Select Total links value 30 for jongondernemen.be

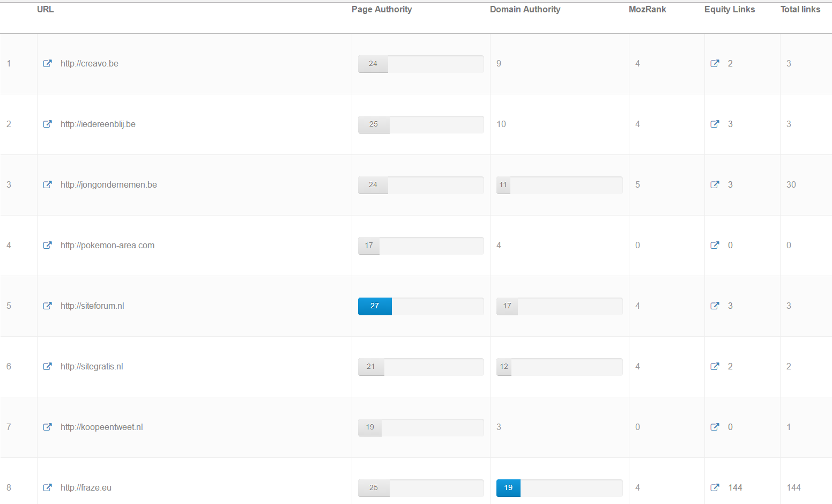(x=791, y=184)
